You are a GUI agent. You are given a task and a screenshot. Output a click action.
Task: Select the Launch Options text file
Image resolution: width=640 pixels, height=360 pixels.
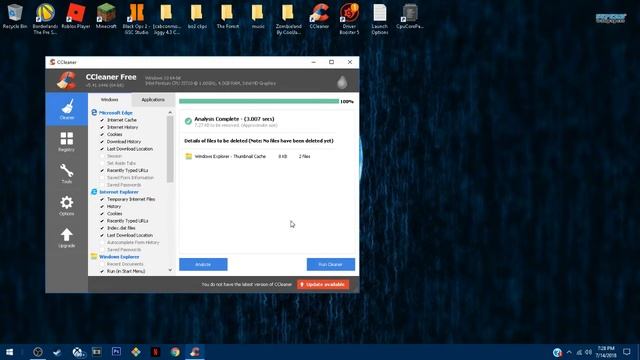380,19
